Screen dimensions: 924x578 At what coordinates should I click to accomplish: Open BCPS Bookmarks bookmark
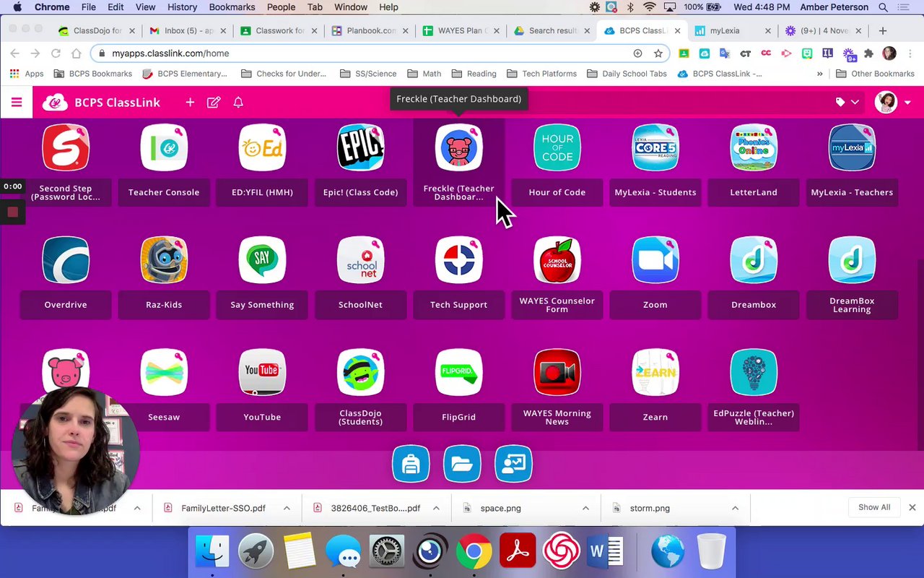point(93,74)
